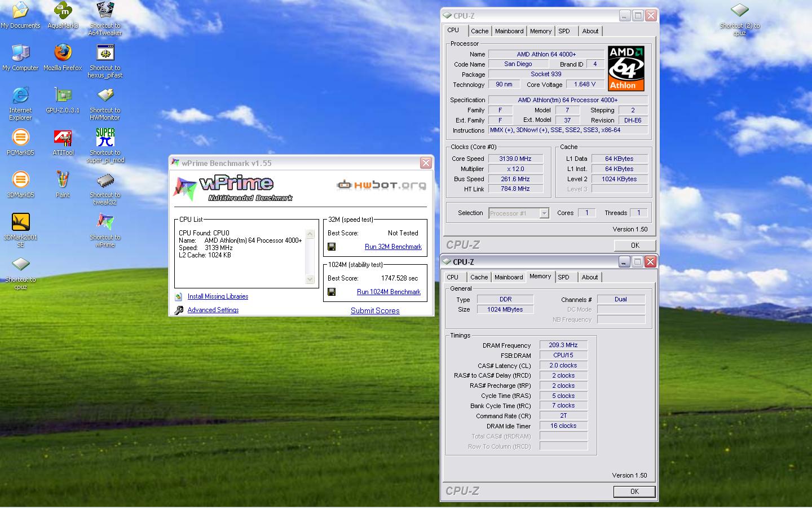812x508 pixels.
Task: Click the Install Missing Libraries icon
Action: point(179,296)
